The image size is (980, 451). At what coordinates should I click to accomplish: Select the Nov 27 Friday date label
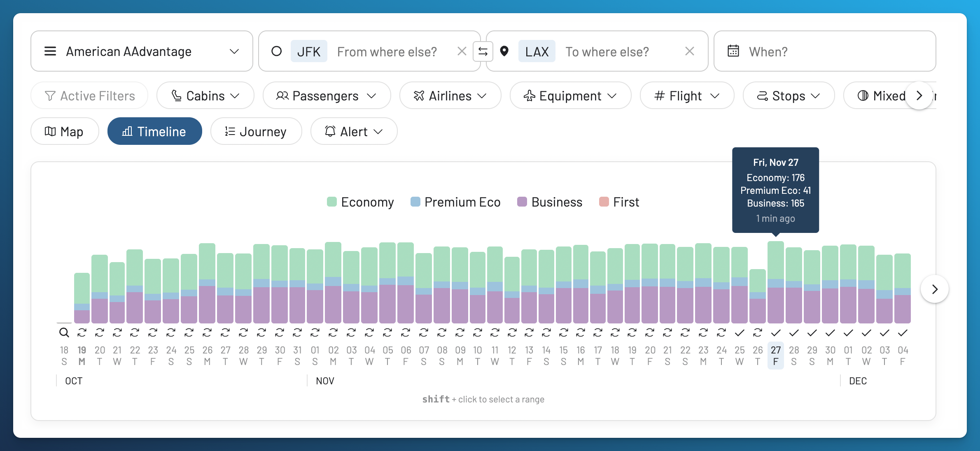coord(776,356)
